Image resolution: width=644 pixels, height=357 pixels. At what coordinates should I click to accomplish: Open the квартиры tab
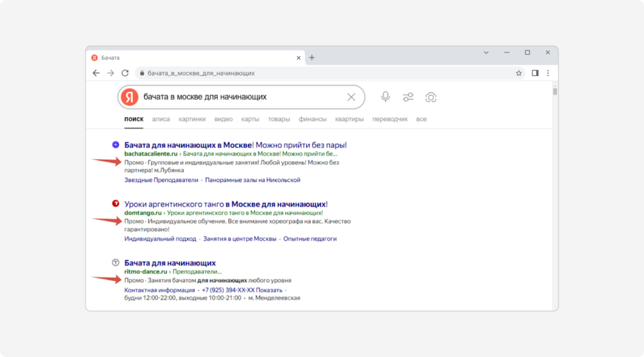pos(349,119)
